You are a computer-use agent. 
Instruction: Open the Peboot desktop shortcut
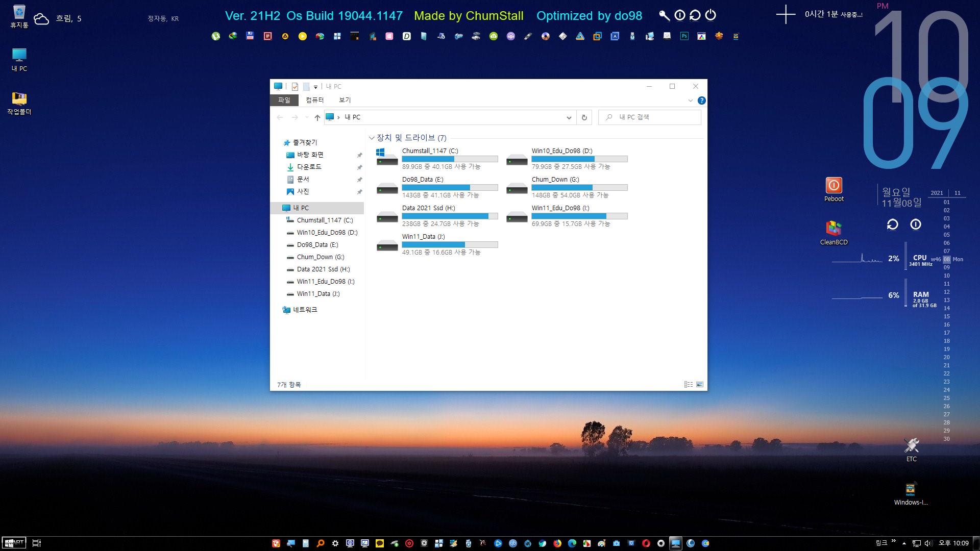[x=834, y=189]
